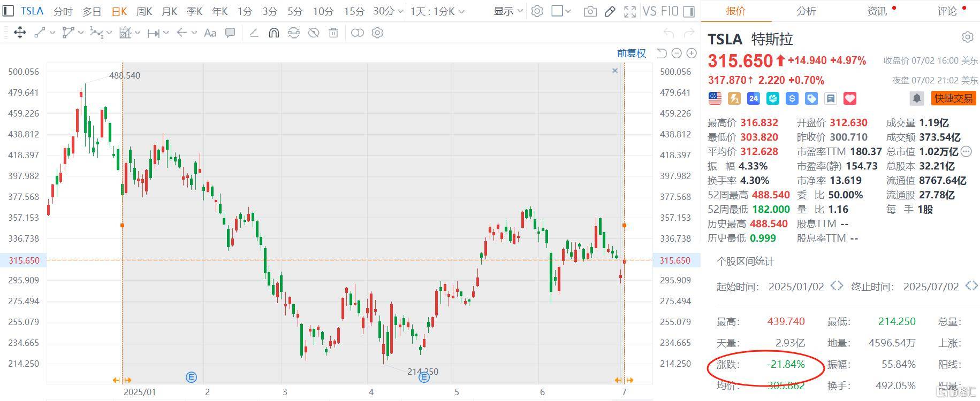Image resolution: width=980 pixels, height=401 pixels.
Task: Click the sync drawings icon
Action: tap(294, 33)
